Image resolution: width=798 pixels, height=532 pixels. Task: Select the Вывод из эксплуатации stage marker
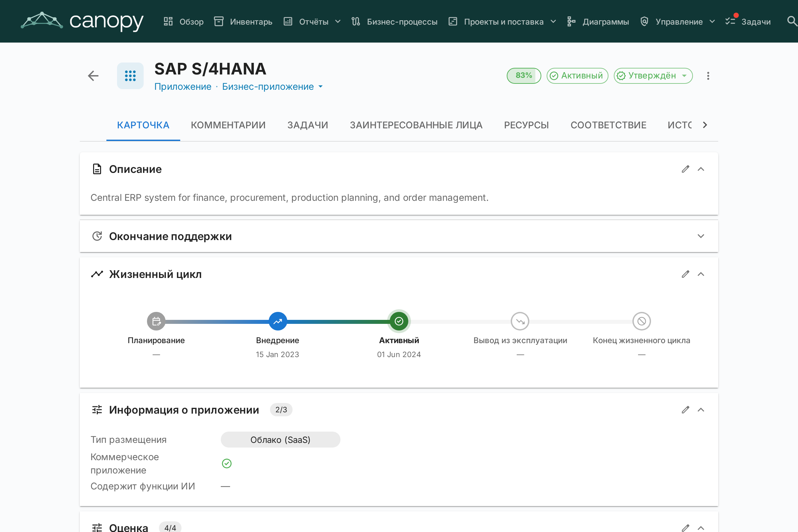click(520, 321)
